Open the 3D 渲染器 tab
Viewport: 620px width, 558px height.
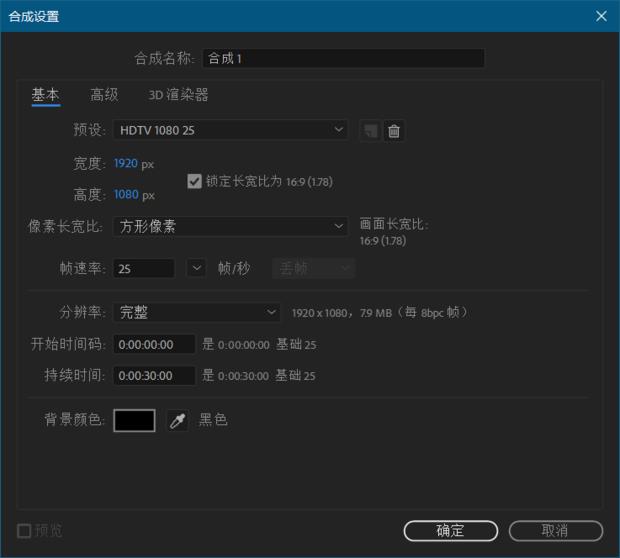[178, 95]
